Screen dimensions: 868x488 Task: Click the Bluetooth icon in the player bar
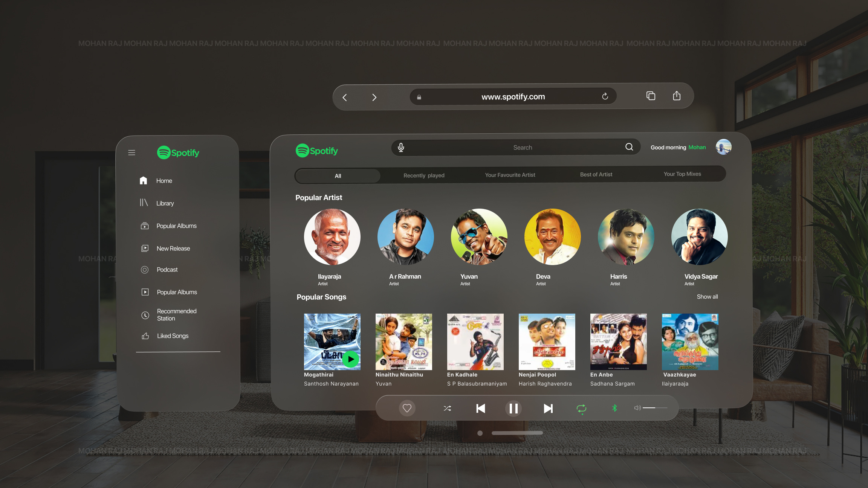pos(614,408)
